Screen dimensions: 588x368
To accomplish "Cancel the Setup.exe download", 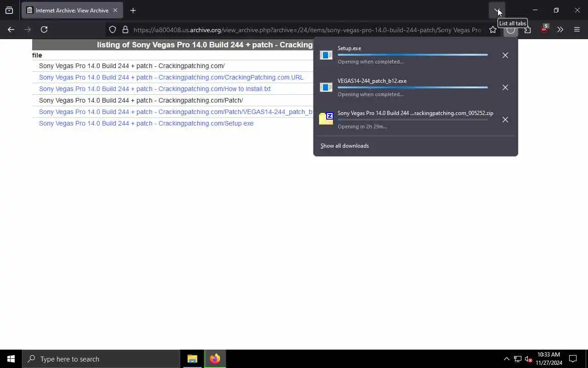I will [x=505, y=55].
